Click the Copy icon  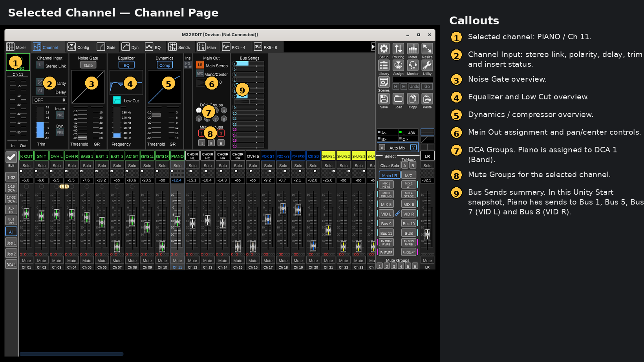(x=413, y=99)
